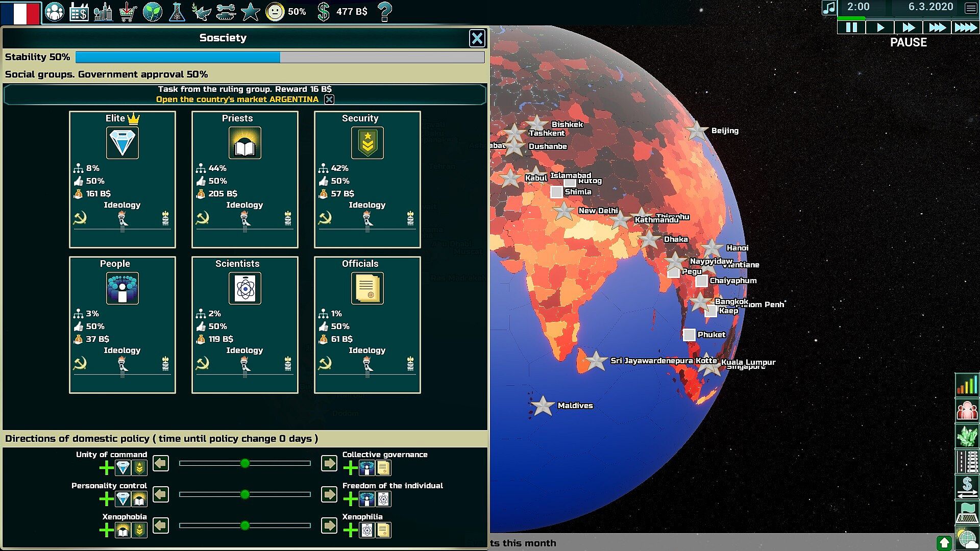The width and height of the screenshot is (980, 551).
Task: Pause the game with the pause button
Action: coord(851,28)
